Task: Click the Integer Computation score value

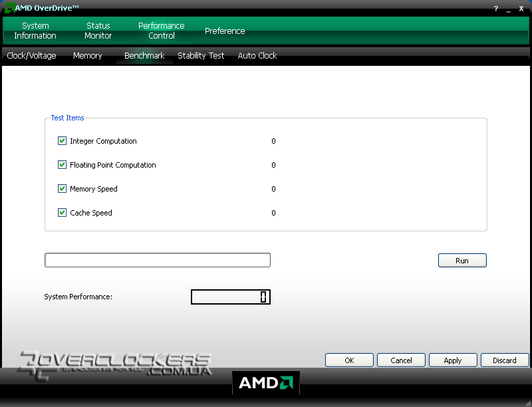Action: point(273,141)
